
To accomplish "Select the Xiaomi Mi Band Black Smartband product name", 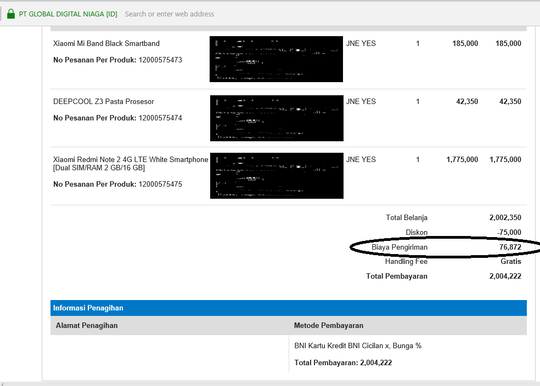I will pyautogui.click(x=106, y=43).
